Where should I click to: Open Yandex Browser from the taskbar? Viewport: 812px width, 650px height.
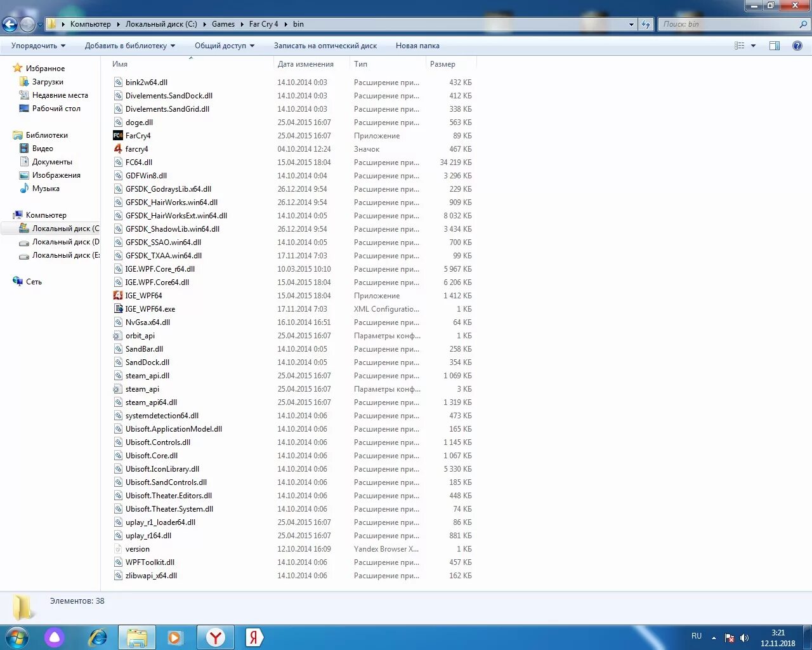pos(216,637)
